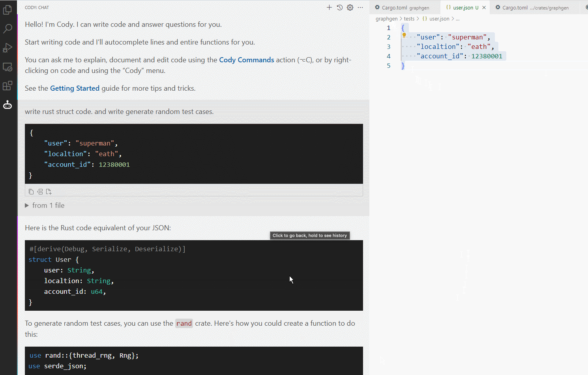The width and height of the screenshot is (588, 375).
Task: Open the Cody panel more actions menu
Action: (360, 7)
